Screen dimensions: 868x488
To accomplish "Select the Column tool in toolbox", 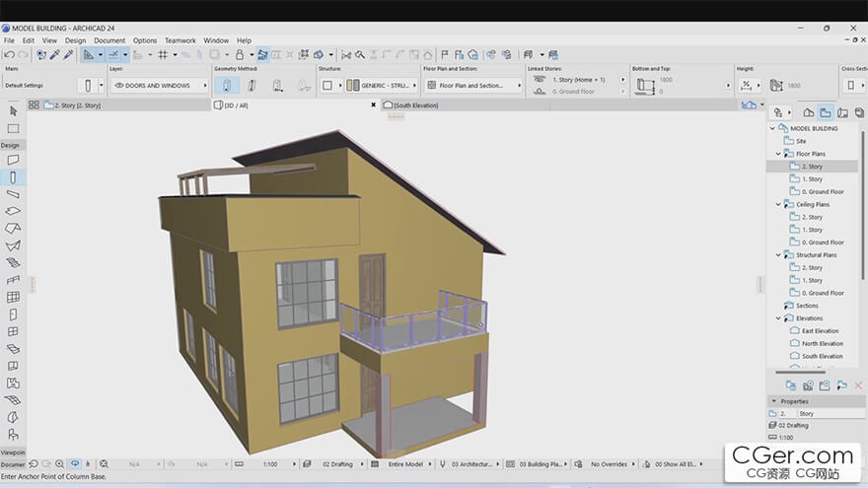I will (13, 177).
